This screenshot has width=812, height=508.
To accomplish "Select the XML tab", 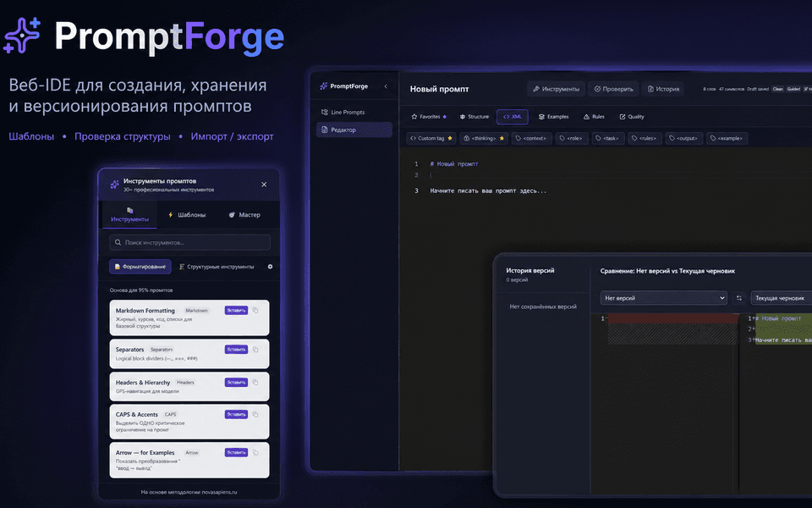I will [x=513, y=117].
